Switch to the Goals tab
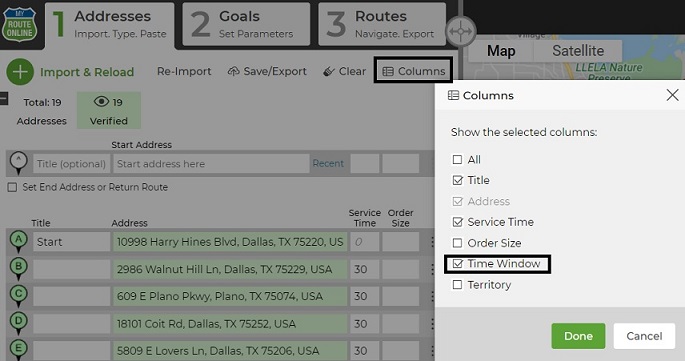 [246, 24]
